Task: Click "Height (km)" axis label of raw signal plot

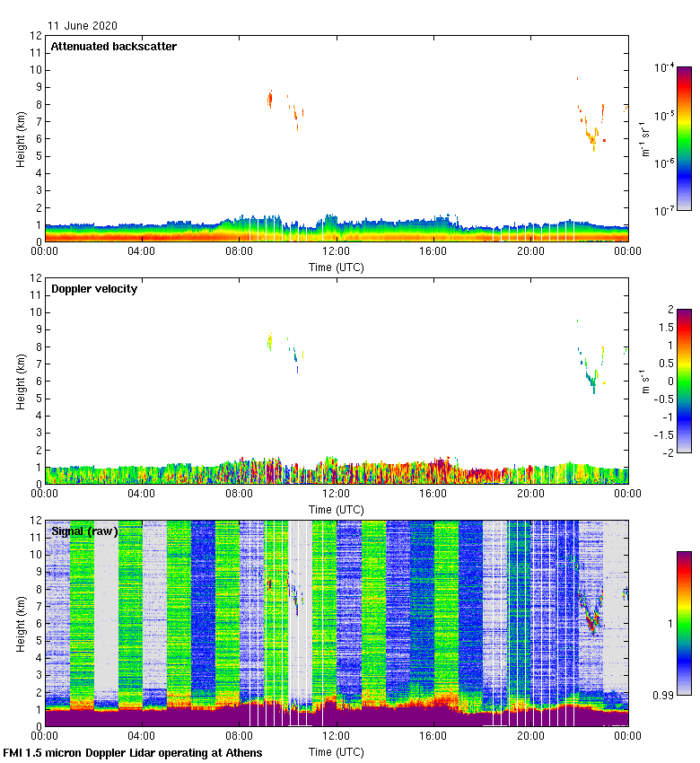Action: [20, 623]
